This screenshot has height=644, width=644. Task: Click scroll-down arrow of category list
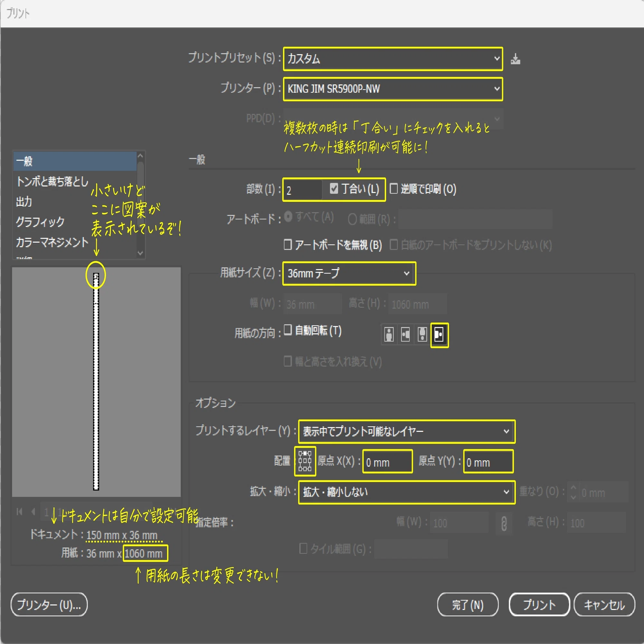(140, 253)
